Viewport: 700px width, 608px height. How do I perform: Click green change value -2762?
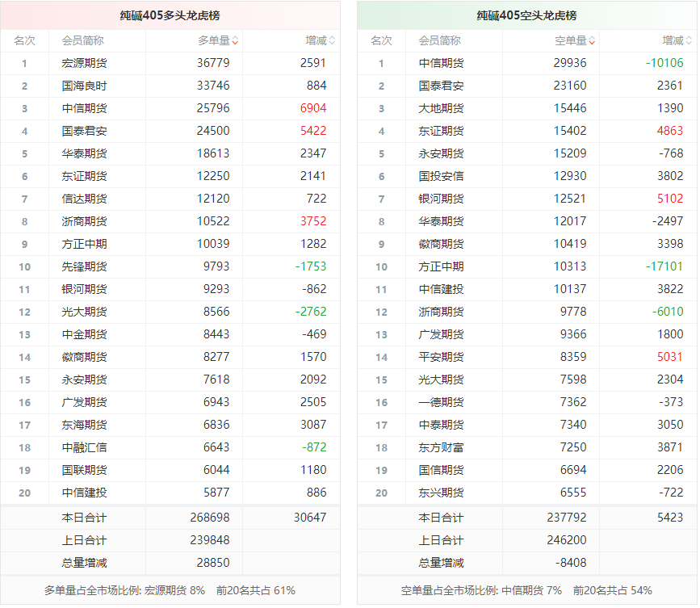tap(311, 312)
